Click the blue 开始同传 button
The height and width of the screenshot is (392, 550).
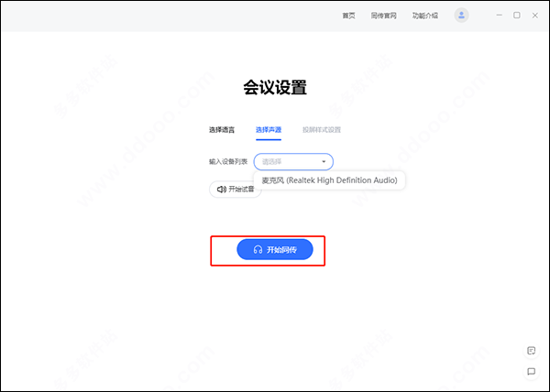coord(275,249)
